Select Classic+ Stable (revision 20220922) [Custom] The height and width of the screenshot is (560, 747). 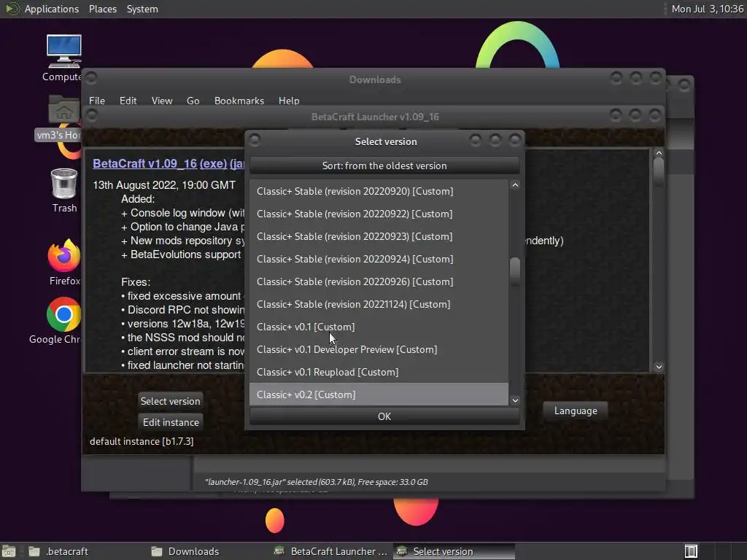[x=379, y=214]
